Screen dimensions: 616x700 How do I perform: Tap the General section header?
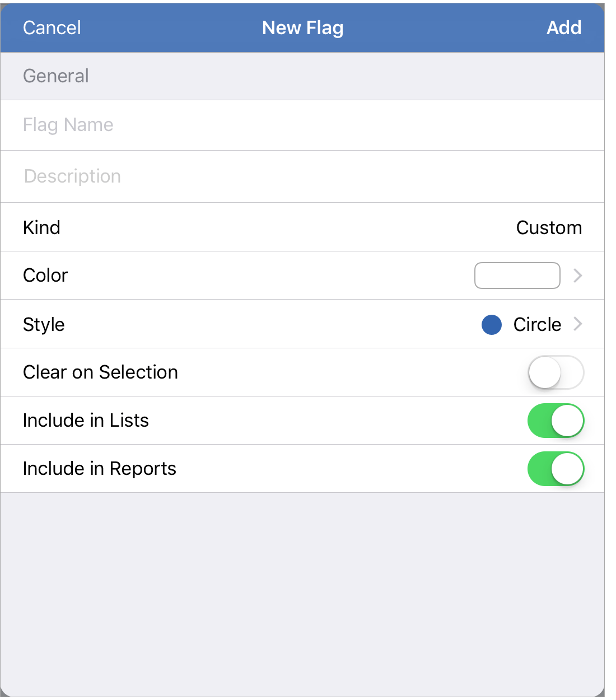55,76
